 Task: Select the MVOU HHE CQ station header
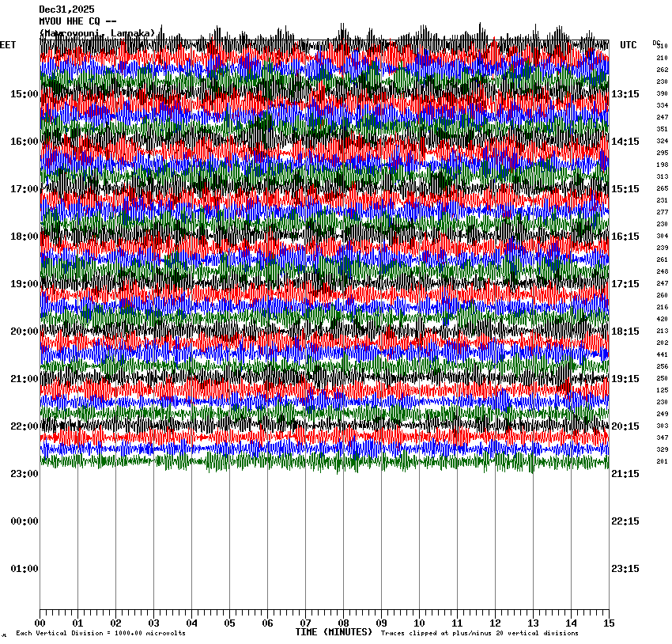click(77, 21)
